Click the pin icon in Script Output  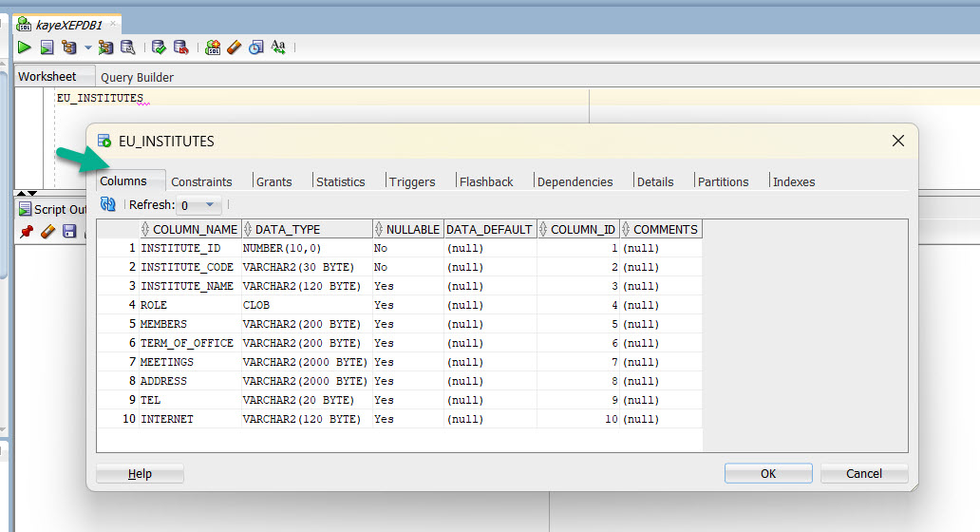tap(27, 231)
